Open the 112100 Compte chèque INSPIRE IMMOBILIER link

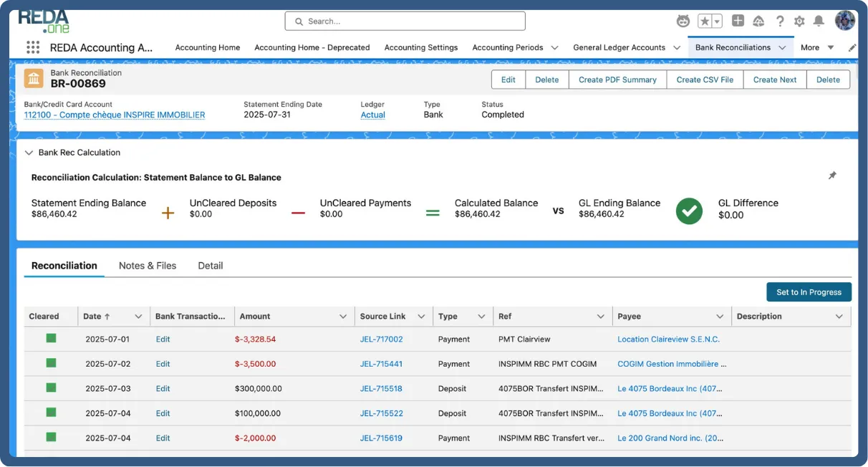[x=114, y=114]
